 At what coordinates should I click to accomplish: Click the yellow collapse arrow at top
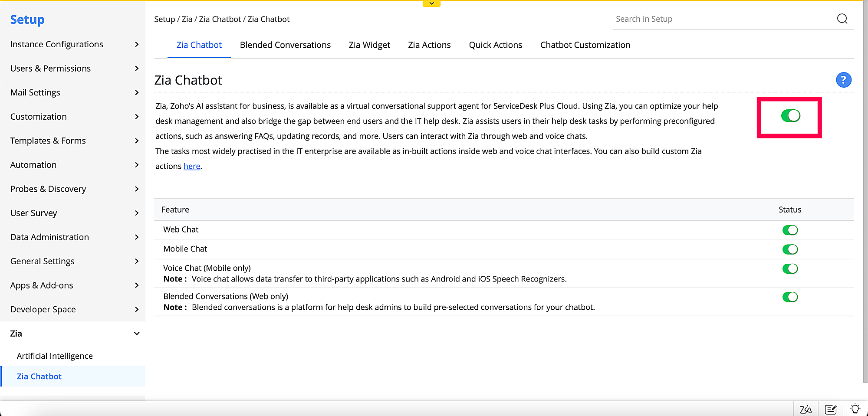click(431, 3)
